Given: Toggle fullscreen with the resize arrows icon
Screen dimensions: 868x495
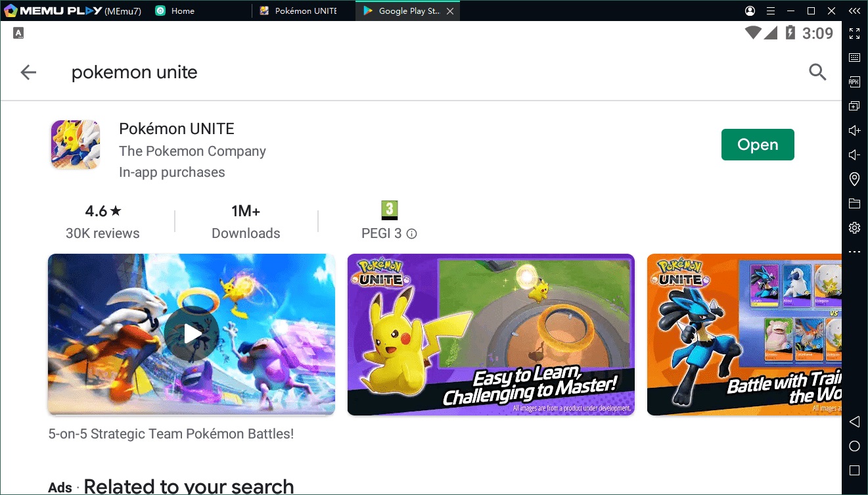Looking at the screenshot, I should 854,34.
